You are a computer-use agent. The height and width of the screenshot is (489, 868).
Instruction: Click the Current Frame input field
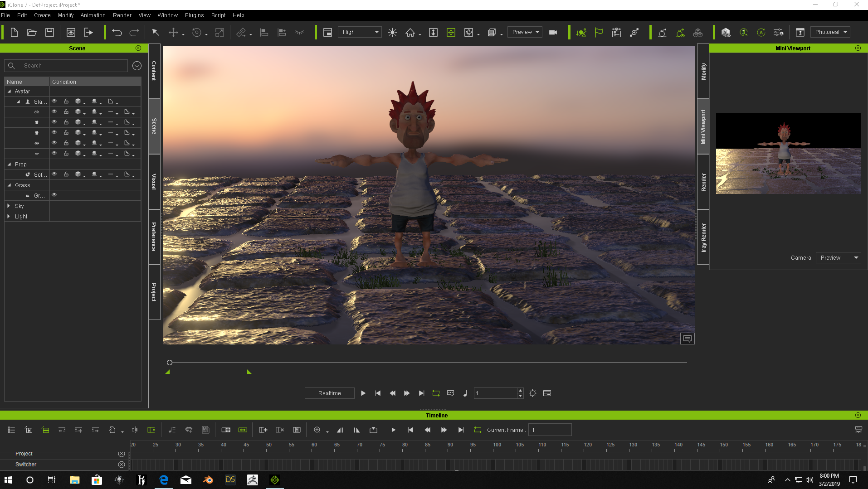tap(550, 430)
